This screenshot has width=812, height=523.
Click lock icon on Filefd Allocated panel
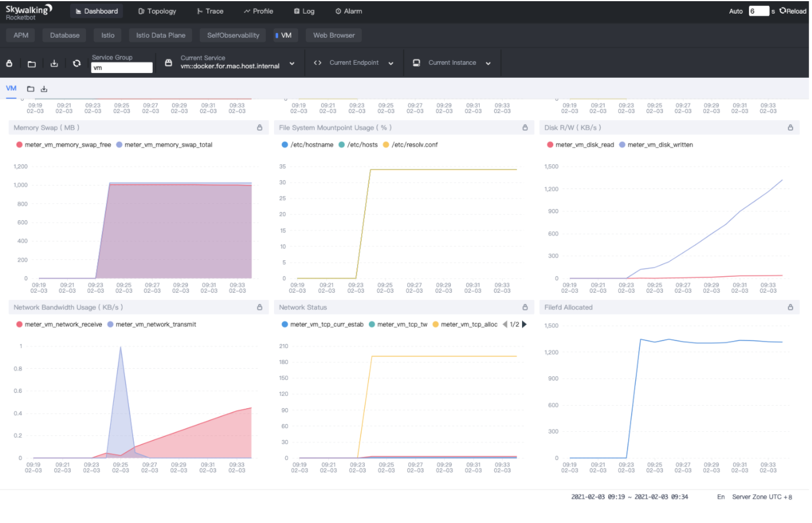790,307
